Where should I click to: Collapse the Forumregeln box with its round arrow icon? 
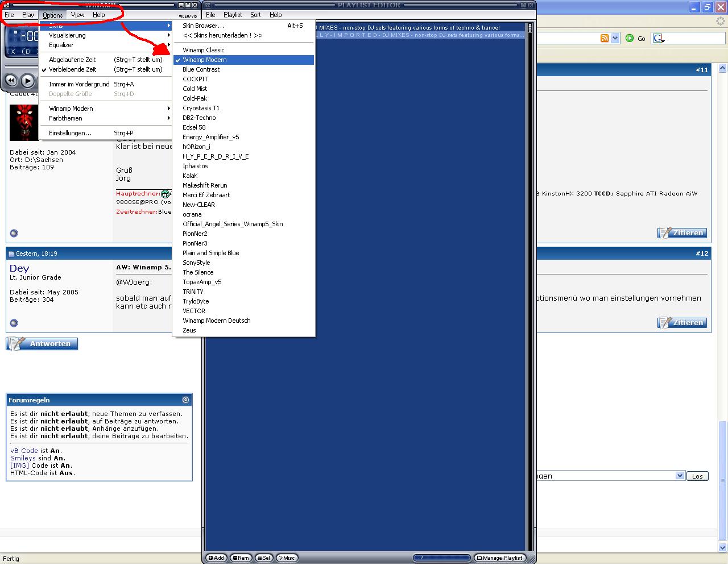(185, 400)
